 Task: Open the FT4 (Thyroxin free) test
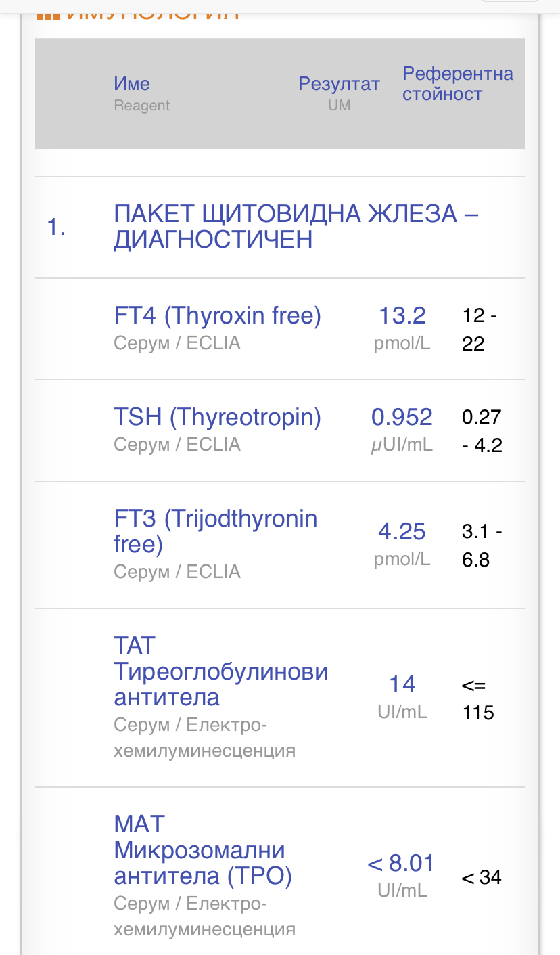click(x=217, y=315)
